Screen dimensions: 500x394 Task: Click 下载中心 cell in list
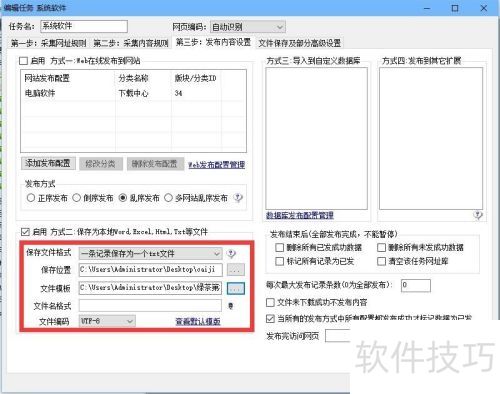pos(134,93)
